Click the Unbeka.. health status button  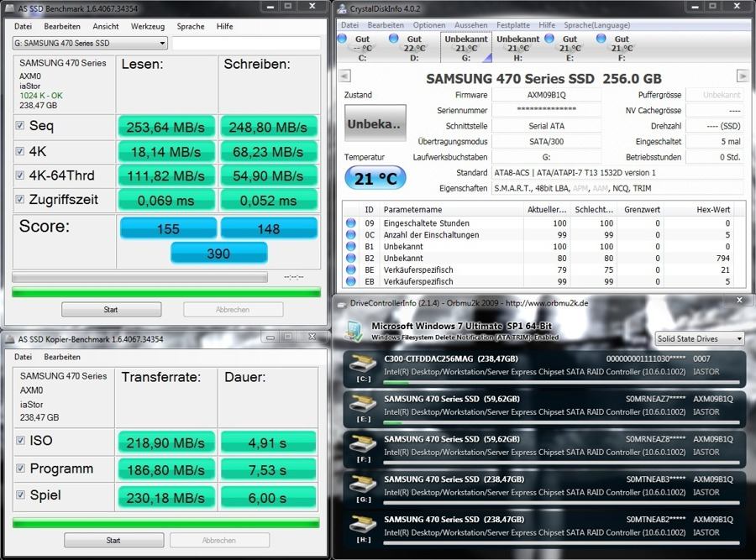(375, 123)
